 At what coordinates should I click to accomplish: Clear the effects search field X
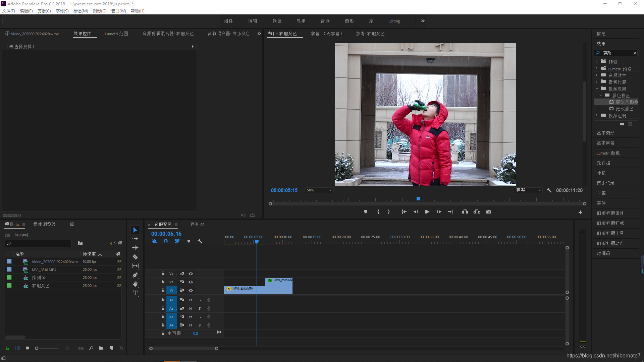(635, 53)
